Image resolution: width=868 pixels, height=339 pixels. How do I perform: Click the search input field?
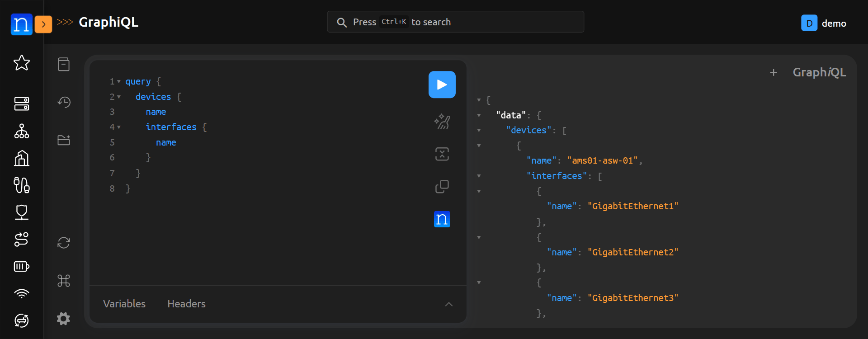455,22
